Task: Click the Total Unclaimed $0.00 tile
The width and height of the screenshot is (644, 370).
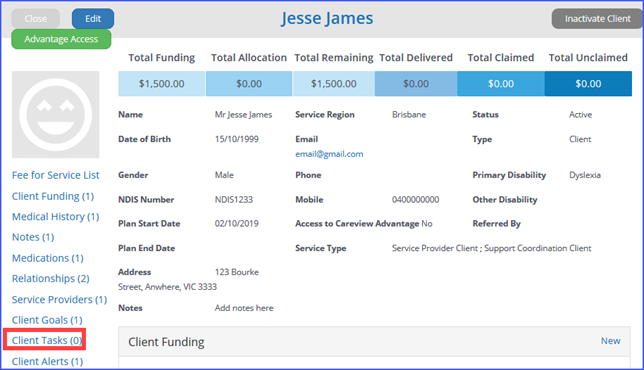Action: (x=588, y=84)
